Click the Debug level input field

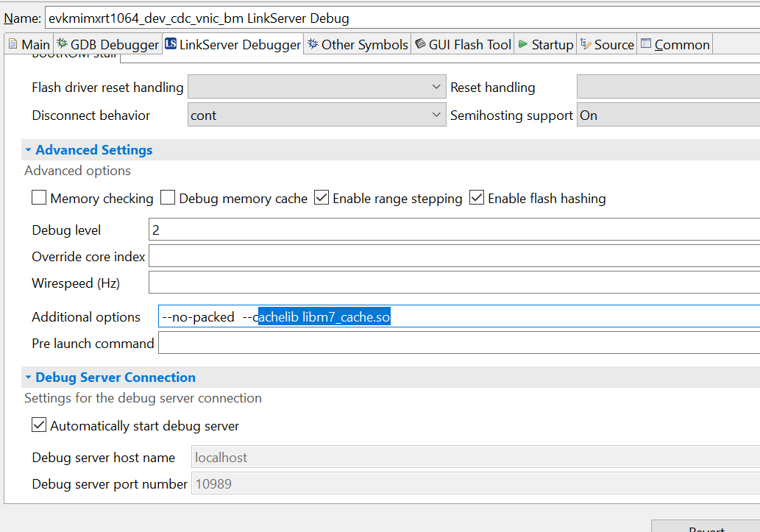tap(453, 230)
